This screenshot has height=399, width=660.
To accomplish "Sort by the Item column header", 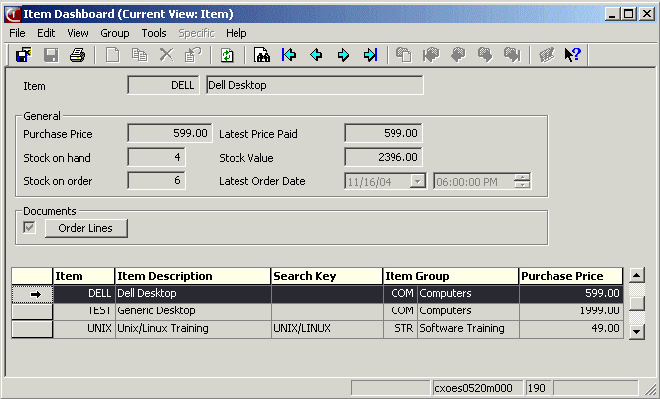I will 84,276.
